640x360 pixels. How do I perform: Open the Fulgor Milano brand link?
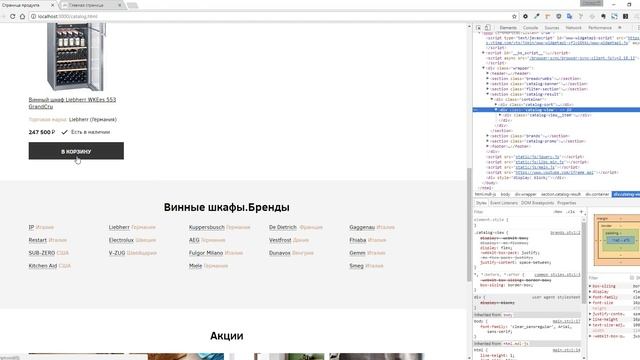[206, 253]
